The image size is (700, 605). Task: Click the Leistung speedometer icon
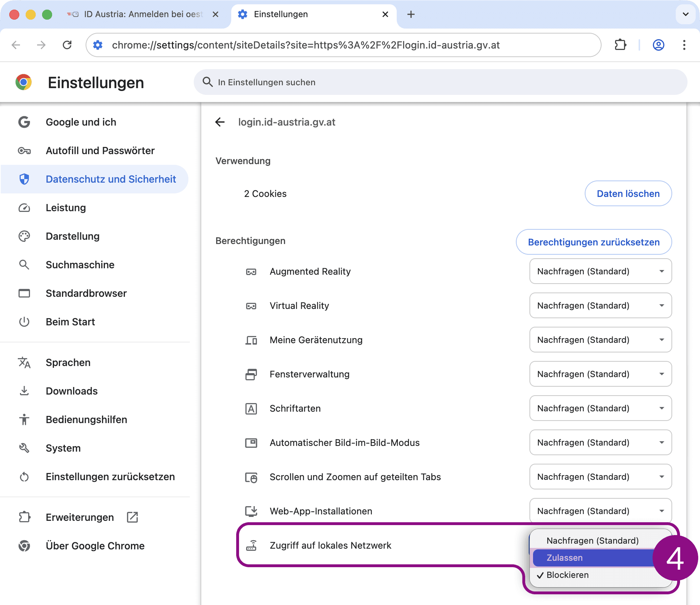tap(24, 208)
